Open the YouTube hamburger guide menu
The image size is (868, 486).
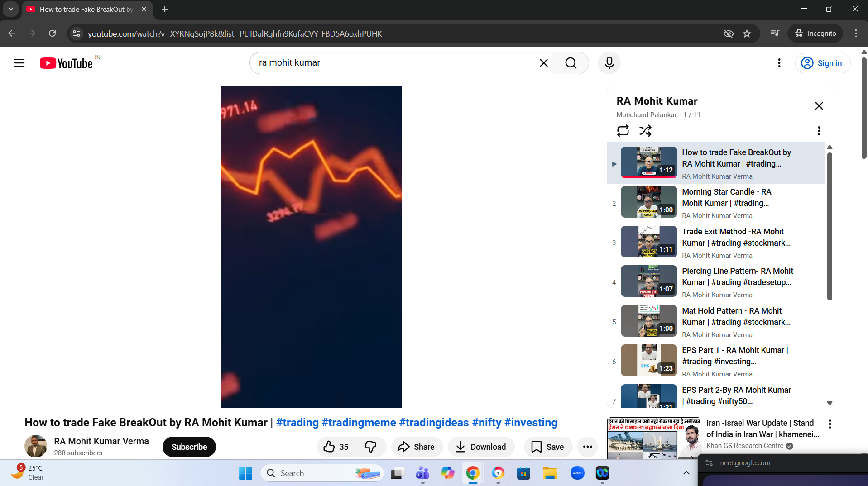click(19, 63)
